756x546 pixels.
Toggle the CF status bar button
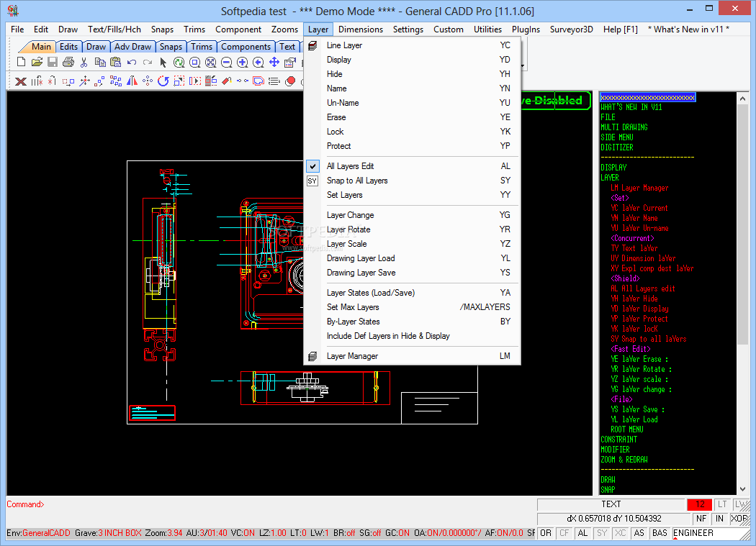coord(564,533)
